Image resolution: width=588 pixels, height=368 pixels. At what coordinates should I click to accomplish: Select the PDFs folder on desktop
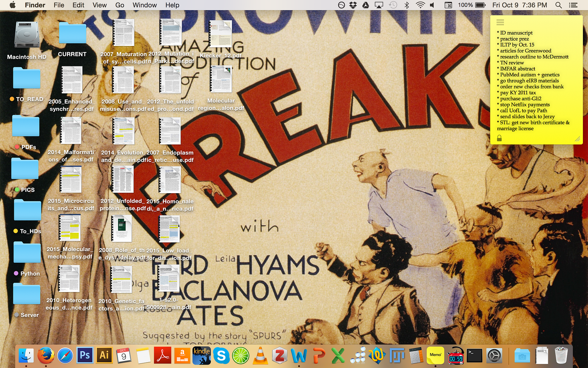click(26, 126)
